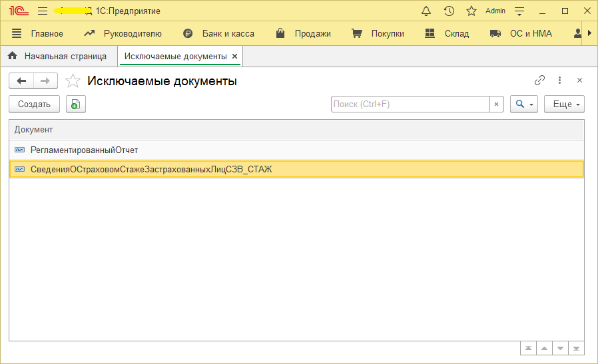This screenshot has width=598, height=364.
Task: Open the sections menu icon before Главное
Action: (x=17, y=33)
